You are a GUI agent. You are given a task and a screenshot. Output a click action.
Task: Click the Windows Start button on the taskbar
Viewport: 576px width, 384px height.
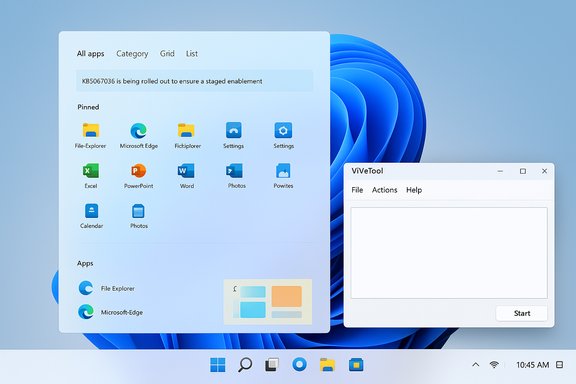click(217, 365)
